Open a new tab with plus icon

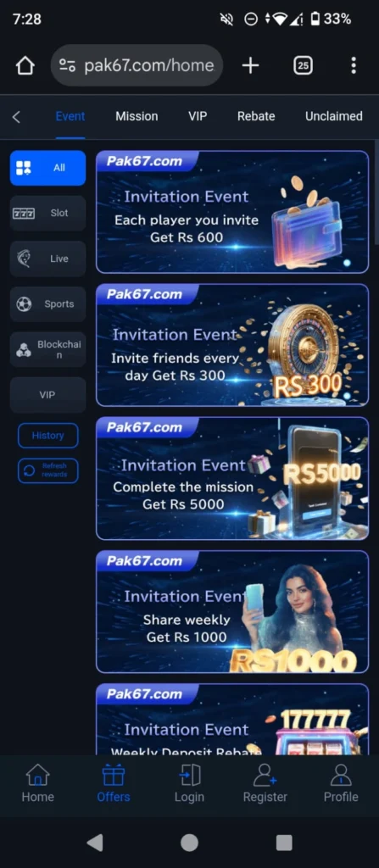coord(250,66)
